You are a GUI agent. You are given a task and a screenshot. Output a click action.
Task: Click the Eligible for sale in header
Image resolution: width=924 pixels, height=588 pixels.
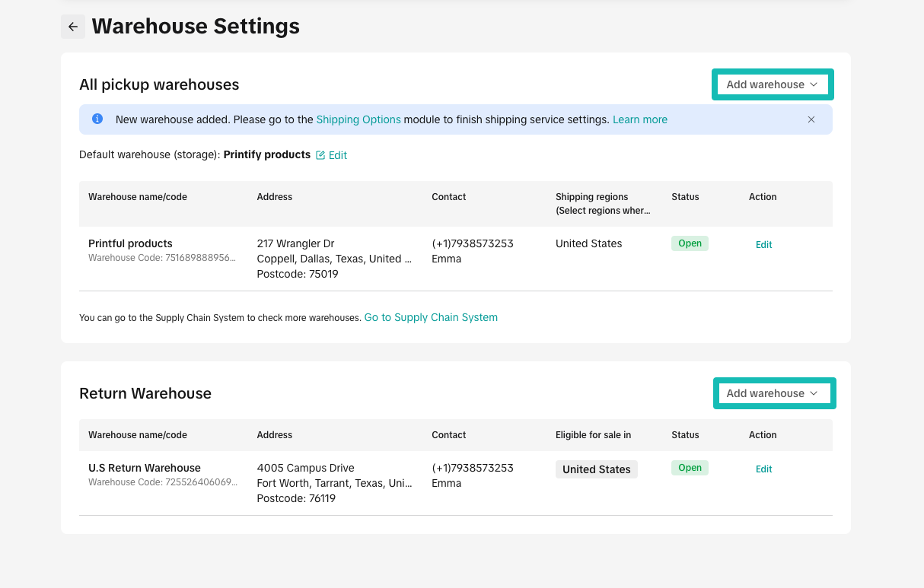coord(593,435)
